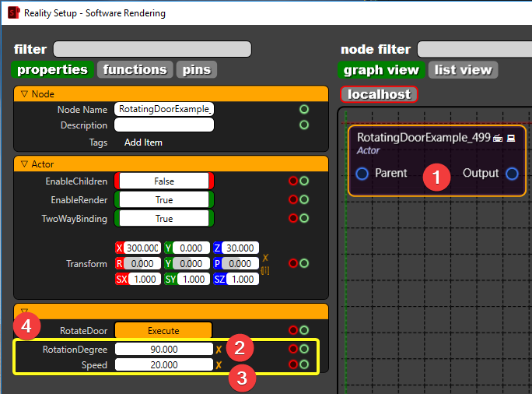Click the orange reset X next to Speed
Viewport: 532px width, 394px height.
219,364
